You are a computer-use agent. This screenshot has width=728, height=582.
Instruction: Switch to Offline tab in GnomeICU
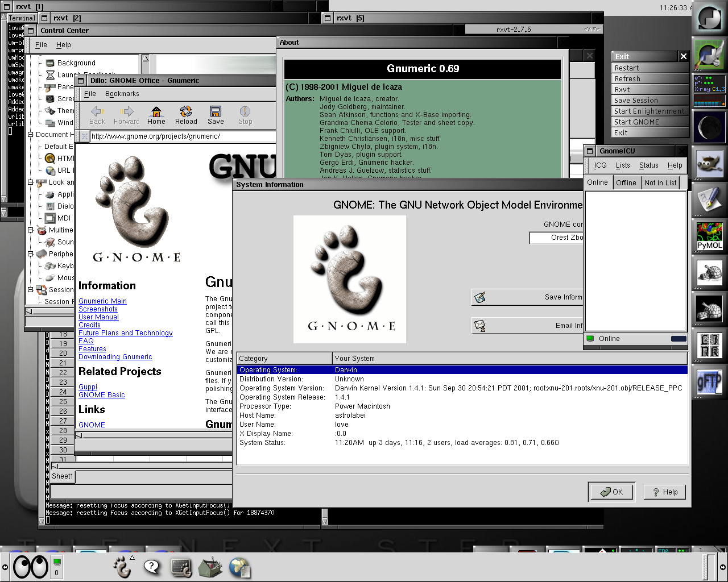click(626, 183)
